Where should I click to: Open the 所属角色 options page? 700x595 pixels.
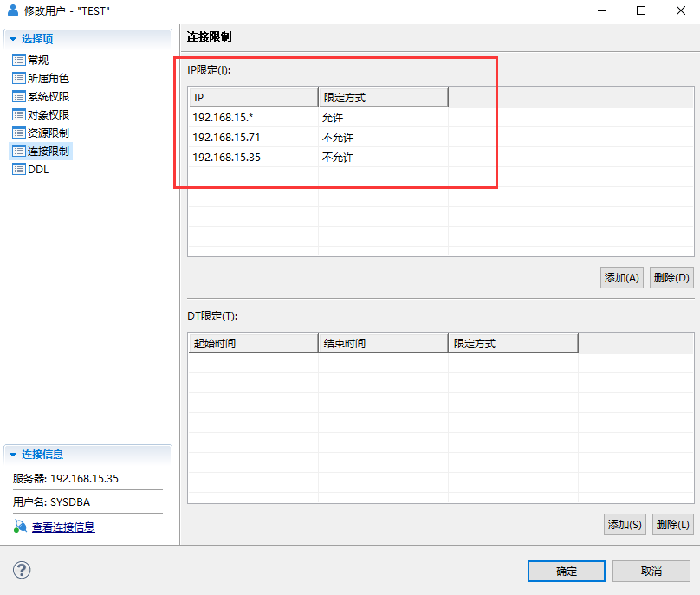point(49,78)
